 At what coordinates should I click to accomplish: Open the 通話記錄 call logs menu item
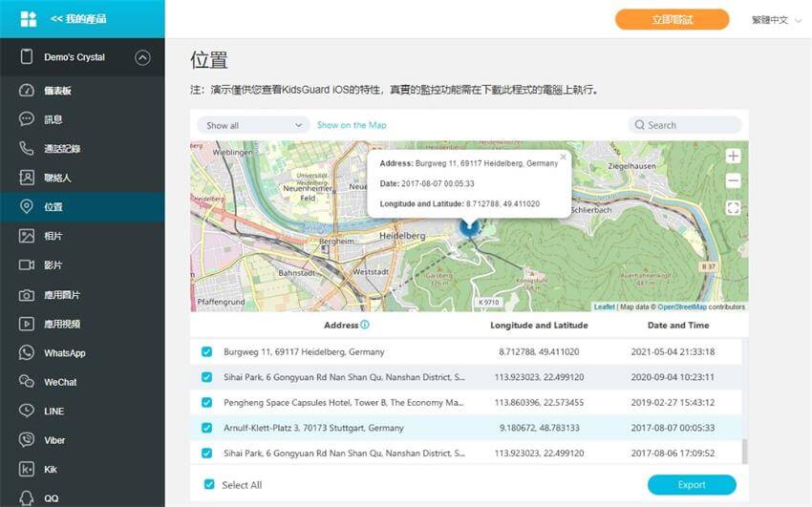(62, 149)
